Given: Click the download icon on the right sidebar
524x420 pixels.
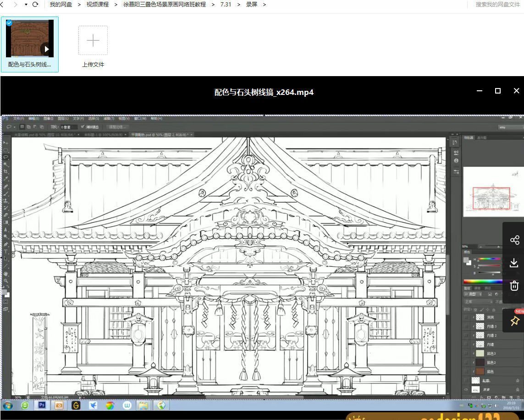Looking at the screenshot, I should pos(513,262).
